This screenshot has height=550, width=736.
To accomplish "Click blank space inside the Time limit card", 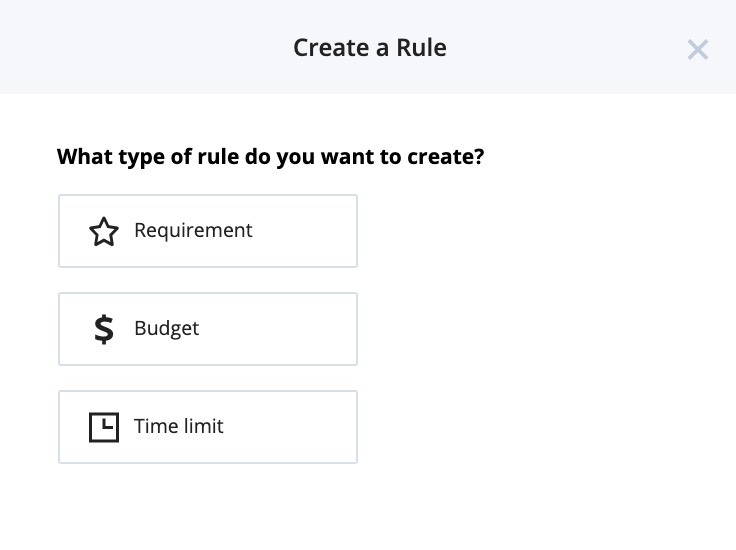I will [291, 427].
